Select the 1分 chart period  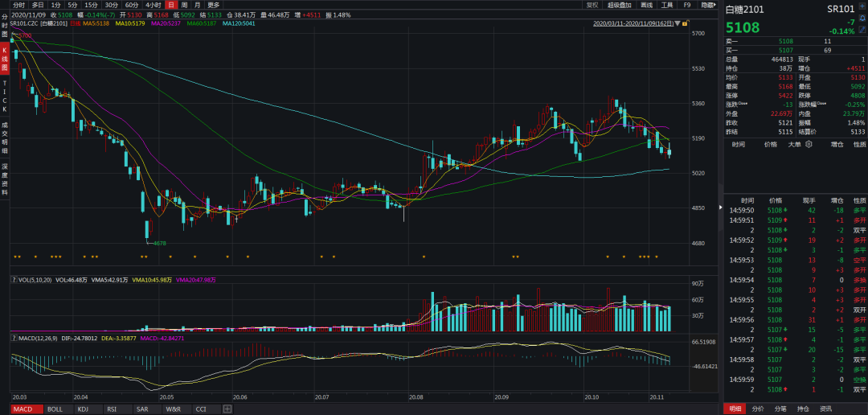[x=56, y=5]
